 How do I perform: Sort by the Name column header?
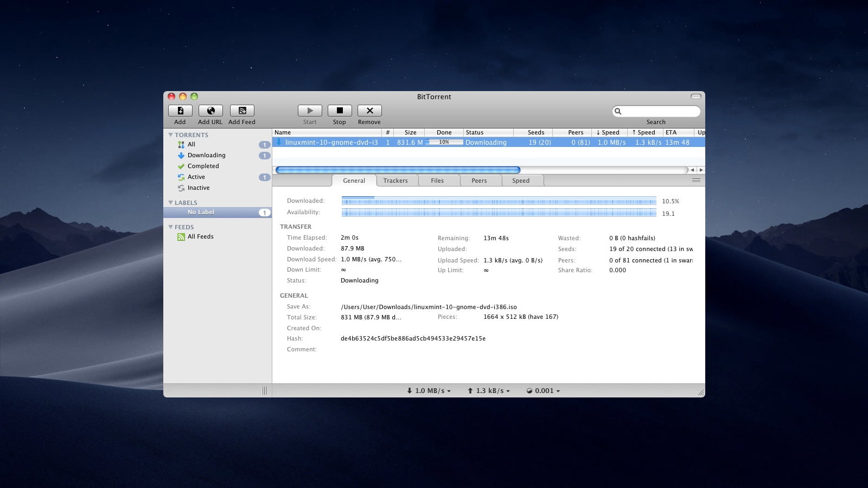(327, 132)
